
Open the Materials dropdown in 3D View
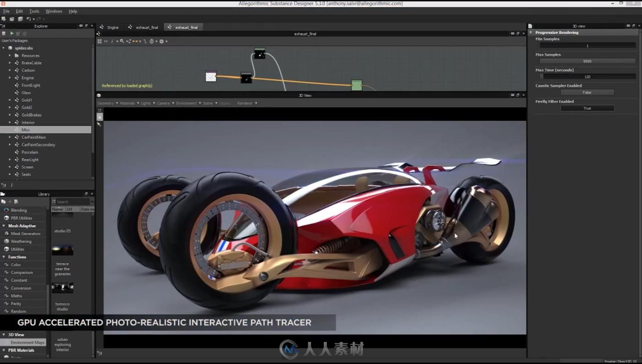click(129, 103)
